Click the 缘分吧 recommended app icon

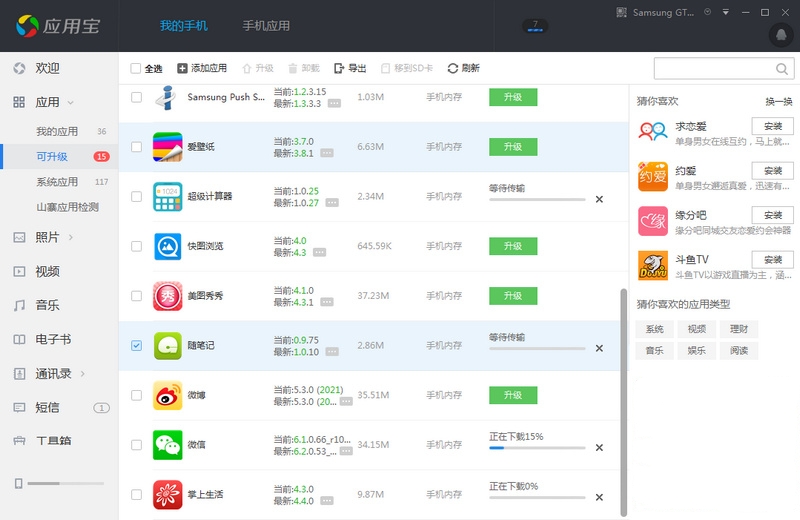coord(653,221)
